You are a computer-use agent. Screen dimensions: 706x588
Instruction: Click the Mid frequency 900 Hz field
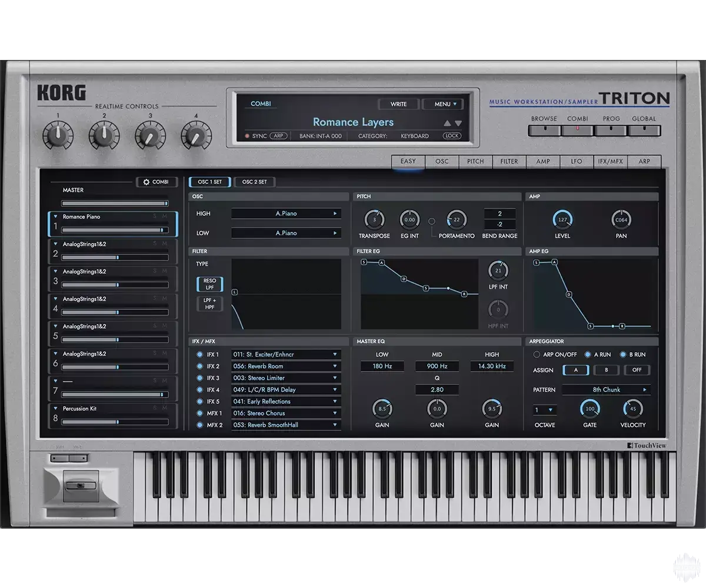click(x=437, y=366)
